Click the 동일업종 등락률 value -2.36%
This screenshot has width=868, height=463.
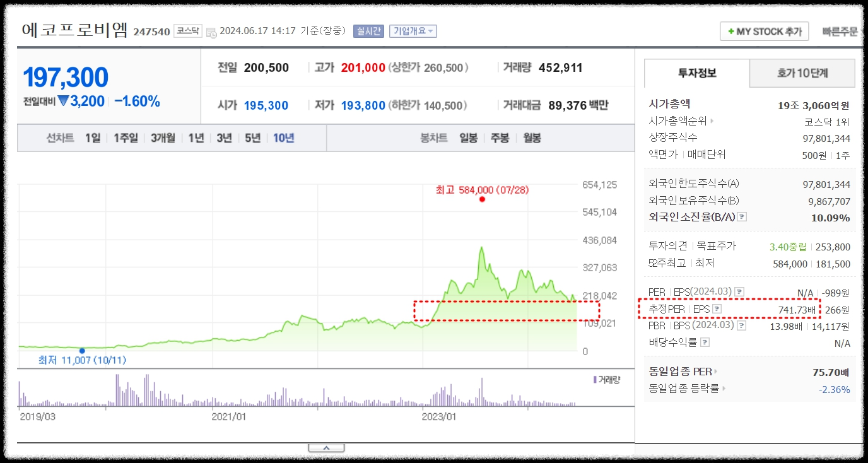point(835,389)
